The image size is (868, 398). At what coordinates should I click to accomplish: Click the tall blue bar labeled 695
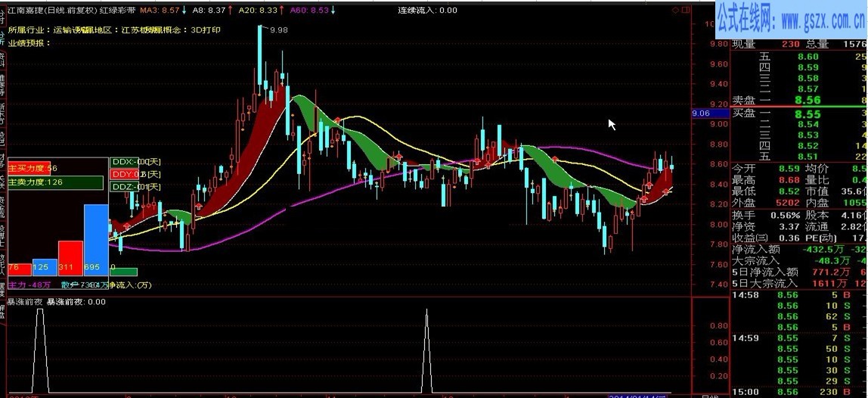coord(96,239)
